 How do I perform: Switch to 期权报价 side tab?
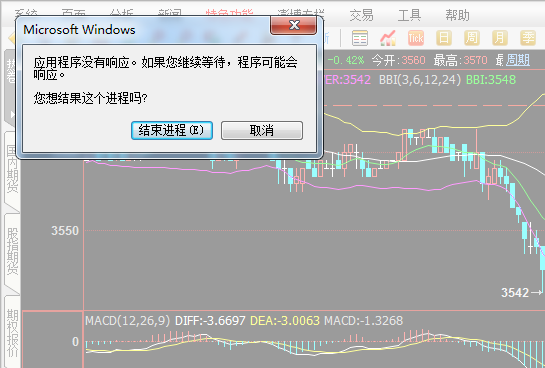(x=13, y=333)
